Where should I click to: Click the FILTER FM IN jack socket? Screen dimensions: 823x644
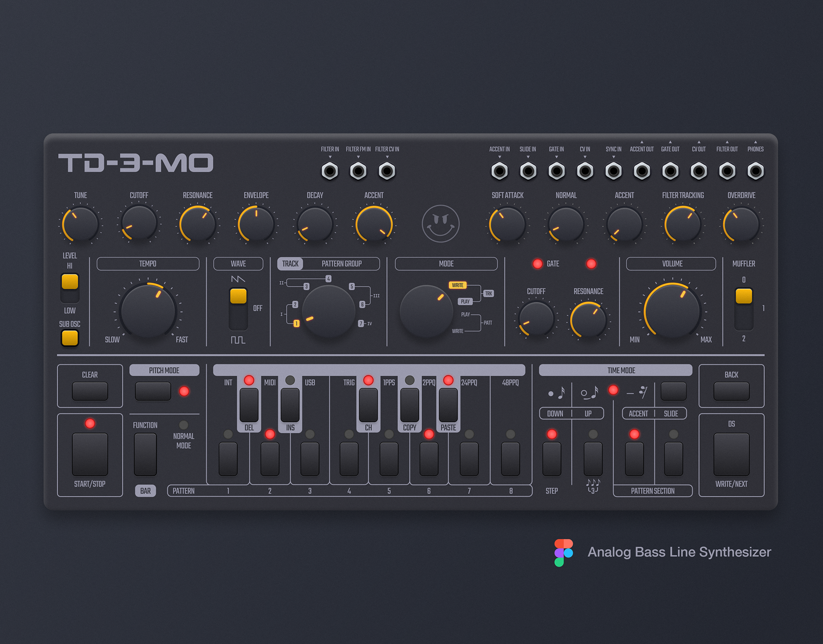[x=358, y=171]
